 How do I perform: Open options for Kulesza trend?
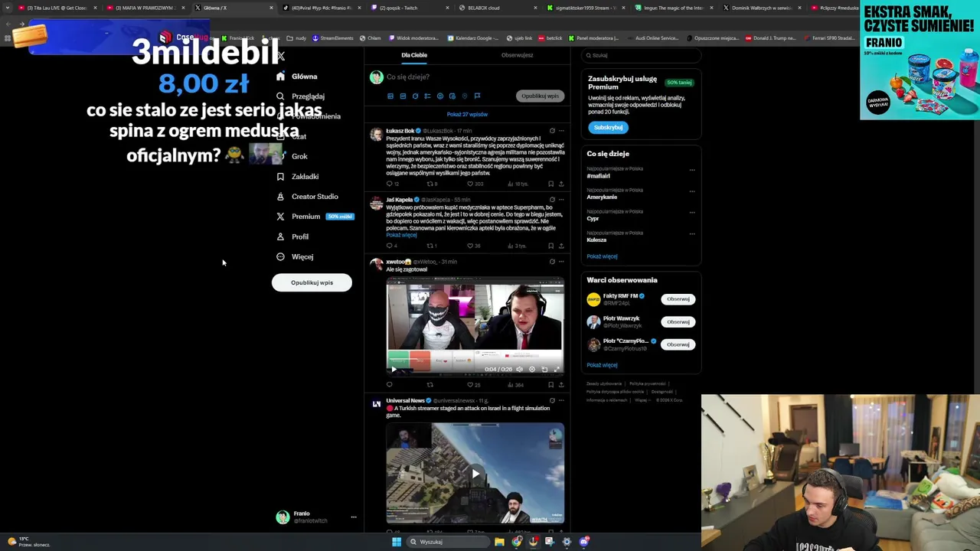tap(692, 234)
